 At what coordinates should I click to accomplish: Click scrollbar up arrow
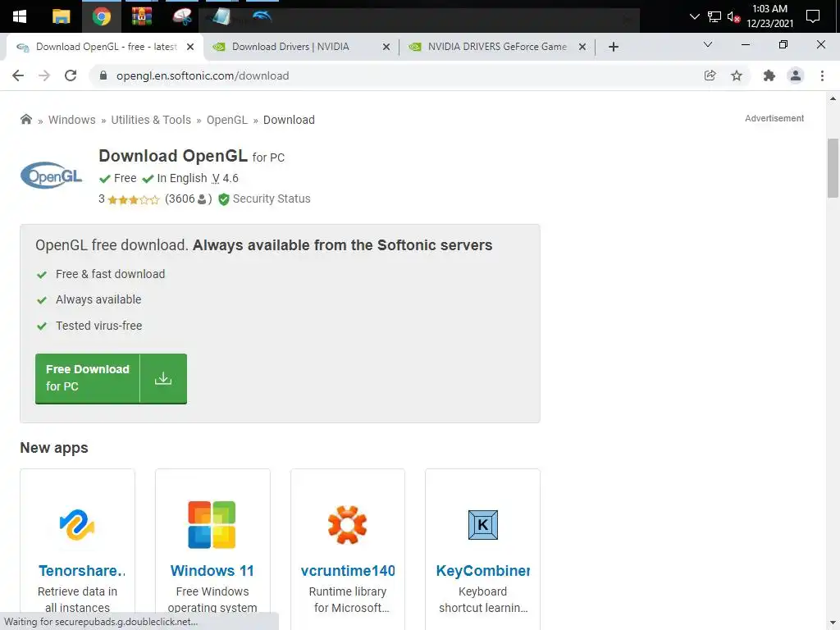tap(833, 98)
